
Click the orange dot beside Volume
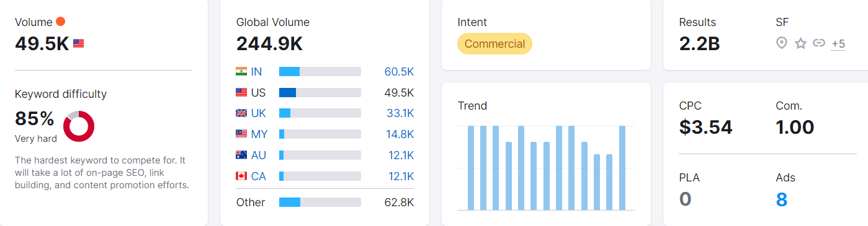(60, 22)
